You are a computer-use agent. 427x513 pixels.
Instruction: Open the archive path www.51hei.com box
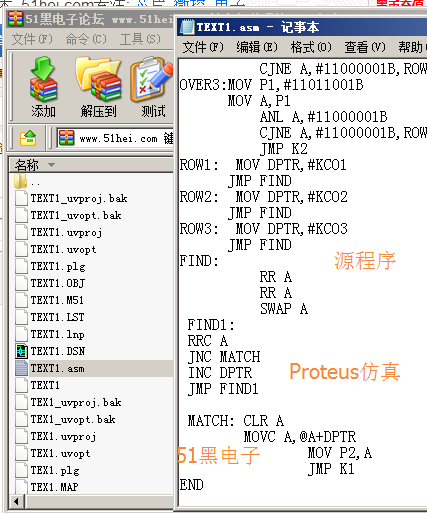click(115, 138)
